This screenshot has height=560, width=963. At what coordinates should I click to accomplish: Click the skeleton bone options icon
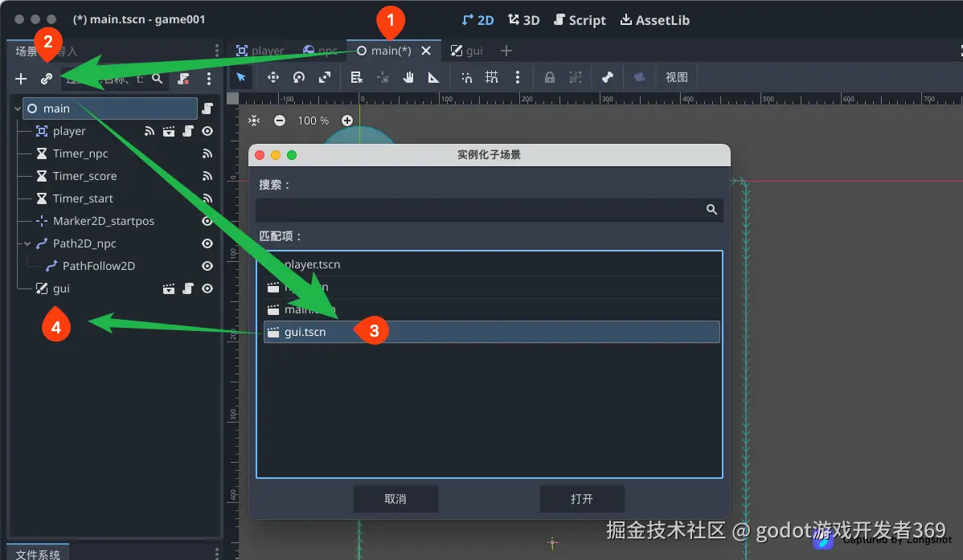tap(608, 77)
